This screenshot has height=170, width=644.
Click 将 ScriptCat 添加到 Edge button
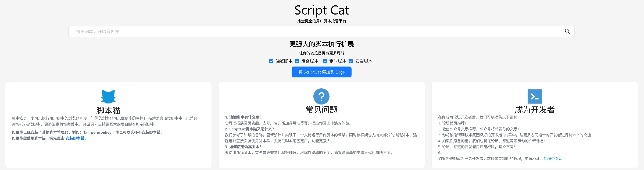coord(321,72)
